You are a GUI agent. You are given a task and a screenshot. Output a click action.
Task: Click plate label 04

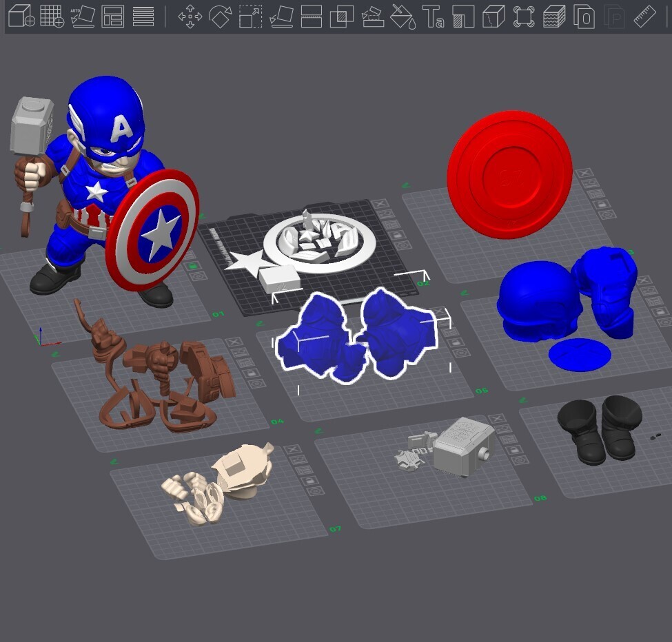277,422
